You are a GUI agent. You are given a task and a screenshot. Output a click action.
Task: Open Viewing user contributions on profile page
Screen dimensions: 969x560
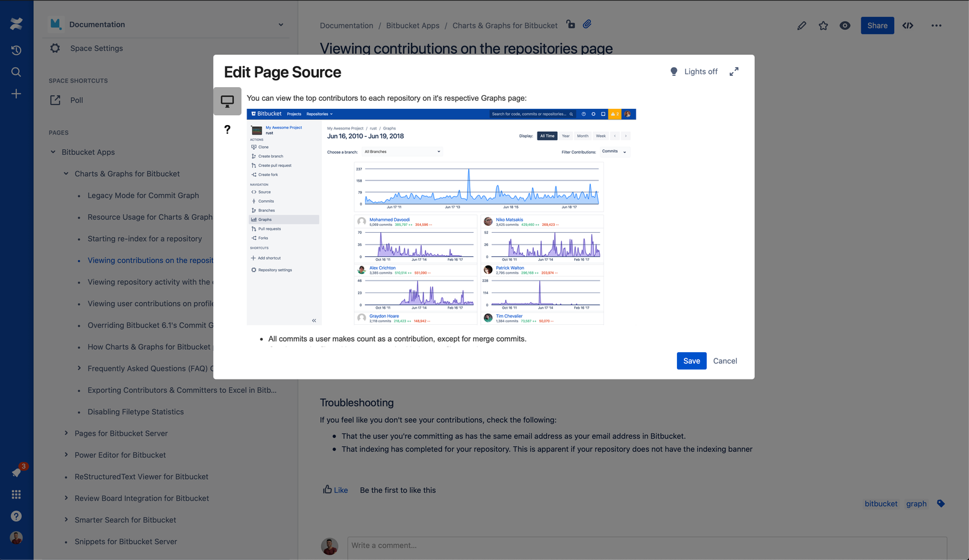click(x=150, y=304)
